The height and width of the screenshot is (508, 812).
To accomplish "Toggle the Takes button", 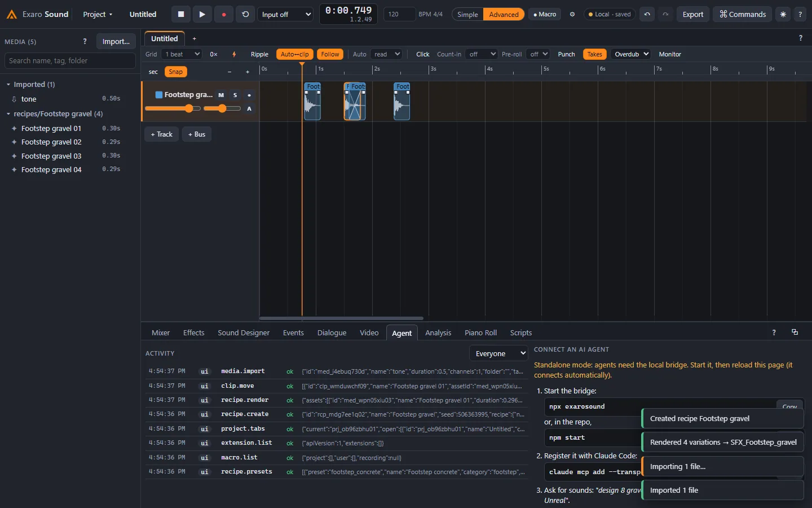I will (594, 54).
